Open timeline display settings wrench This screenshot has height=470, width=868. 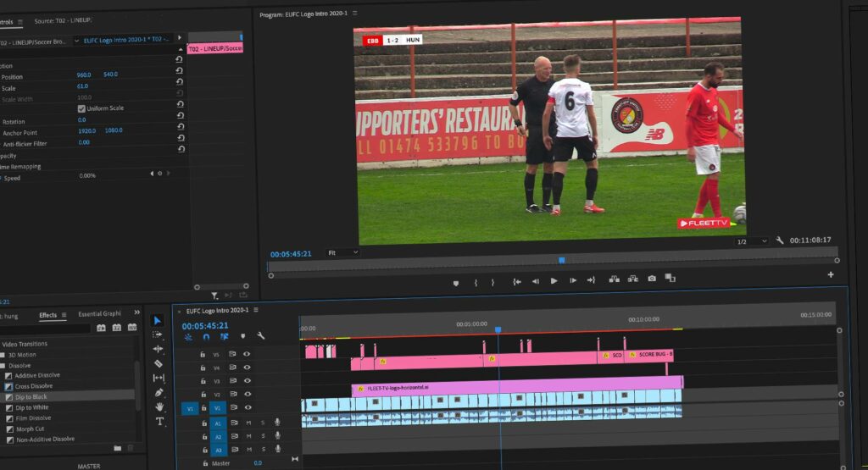(261, 336)
